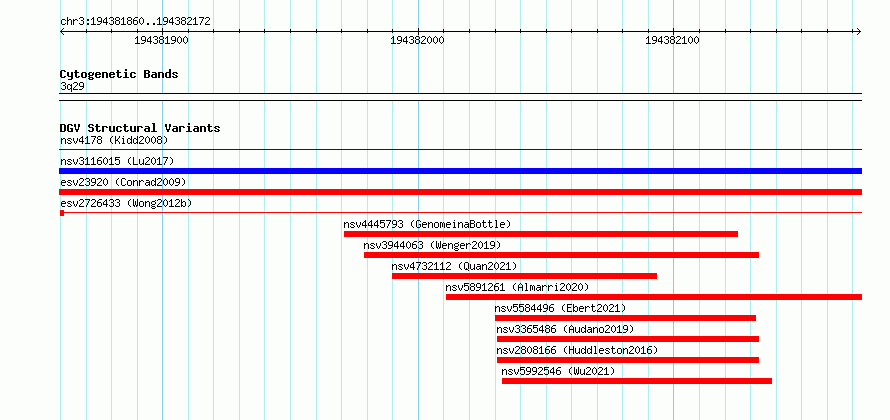Viewport: 890px width, 420px height.
Task: Select the red nsv3365486 variant bar
Action: point(628,339)
